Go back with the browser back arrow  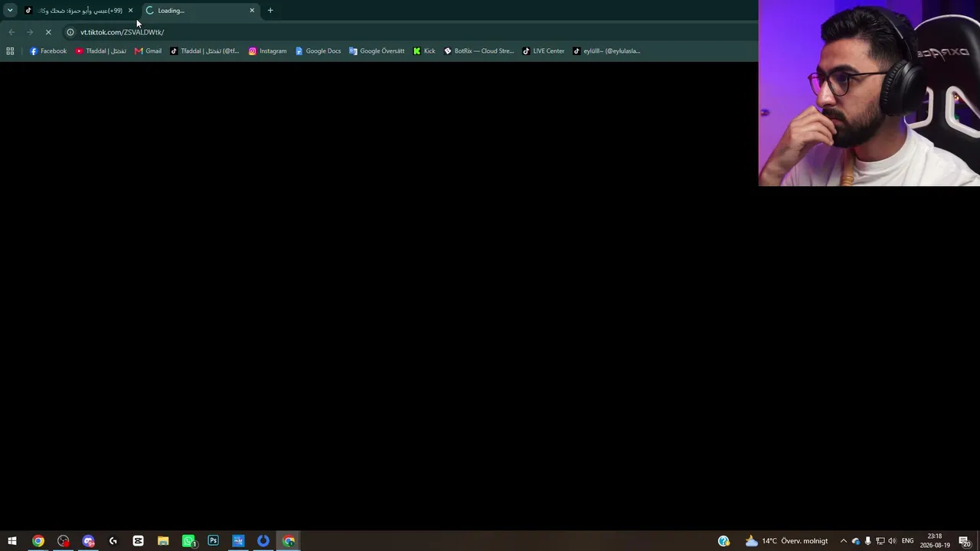[x=11, y=32]
